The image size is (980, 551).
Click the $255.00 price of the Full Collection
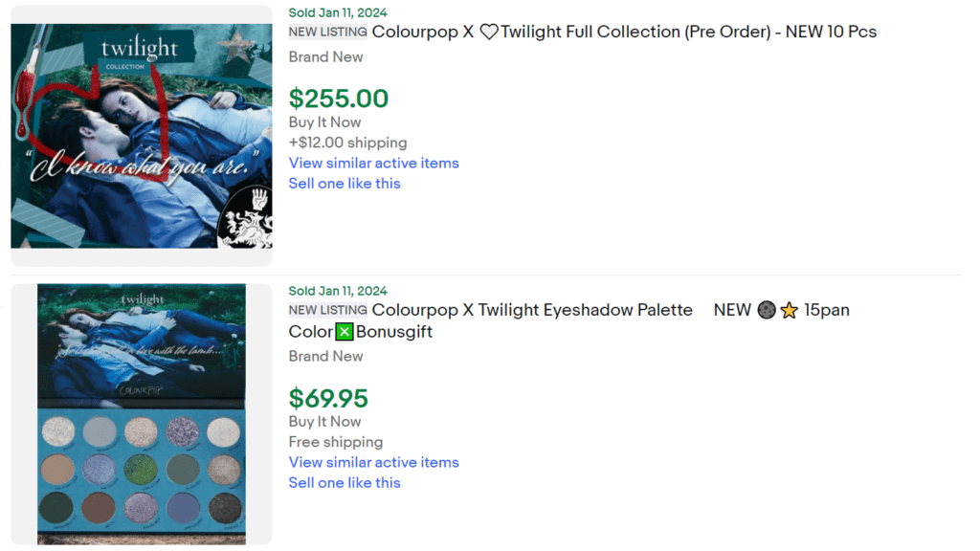pyautogui.click(x=337, y=99)
